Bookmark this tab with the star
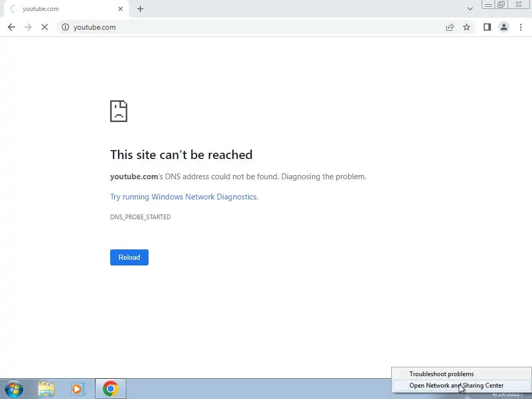The width and height of the screenshot is (532, 399). 467,27
